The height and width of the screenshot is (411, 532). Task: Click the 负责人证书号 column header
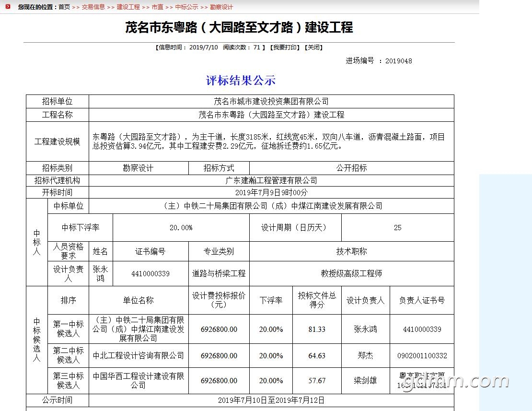(x=422, y=300)
